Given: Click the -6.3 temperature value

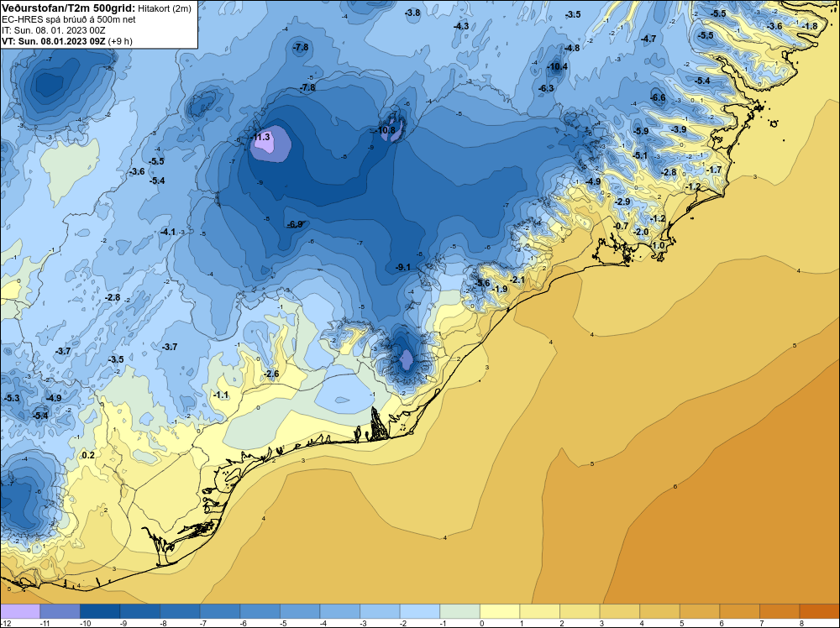Looking at the screenshot, I should (x=545, y=88).
